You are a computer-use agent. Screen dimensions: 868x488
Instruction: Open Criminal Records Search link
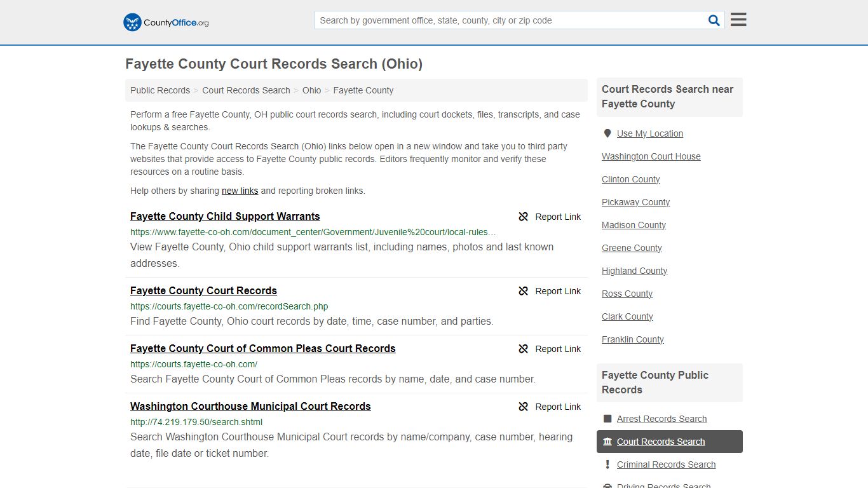point(666,464)
